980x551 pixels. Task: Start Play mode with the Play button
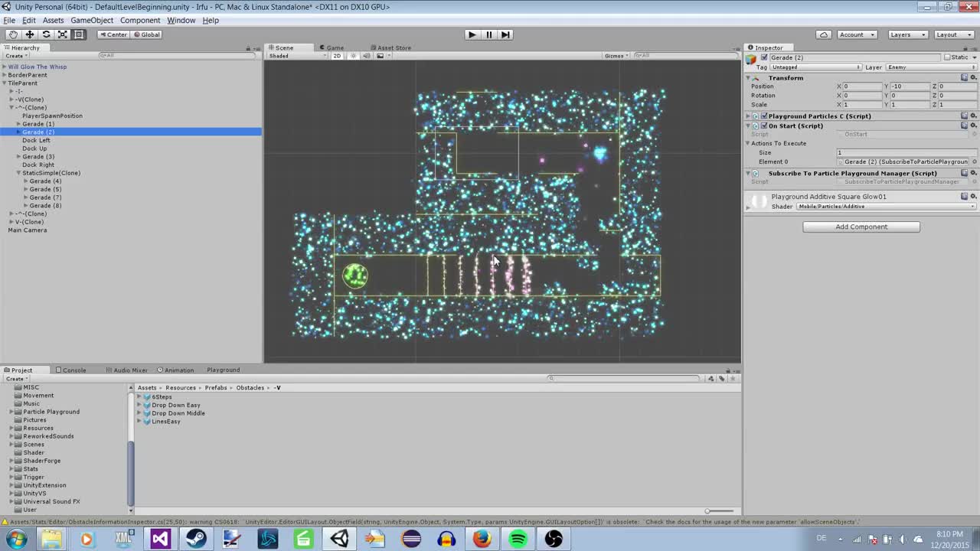(x=472, y=34)
